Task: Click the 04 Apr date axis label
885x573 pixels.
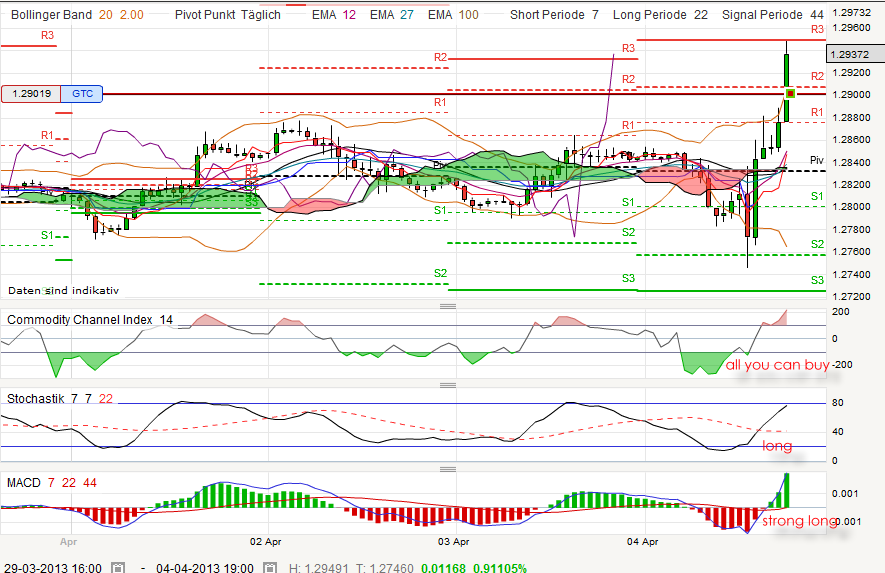Action: (x=642, y=541)
